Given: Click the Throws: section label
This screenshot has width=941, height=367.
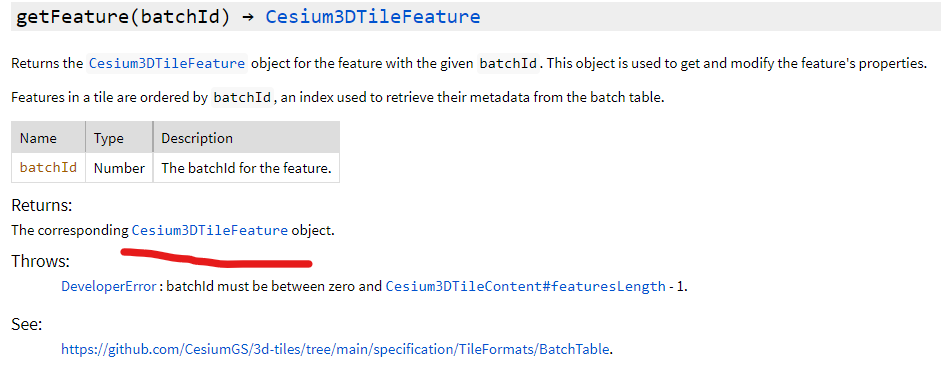Looking at the screenshot, I should click(41, 261).
